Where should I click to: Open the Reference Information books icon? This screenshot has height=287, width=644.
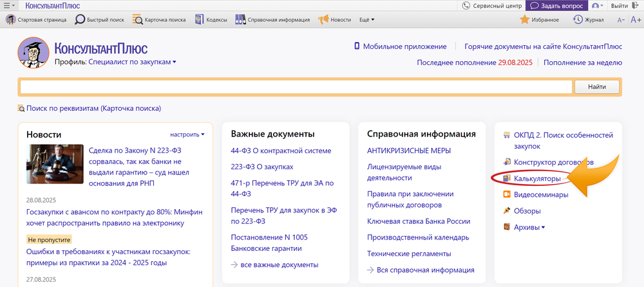point(240,19)
